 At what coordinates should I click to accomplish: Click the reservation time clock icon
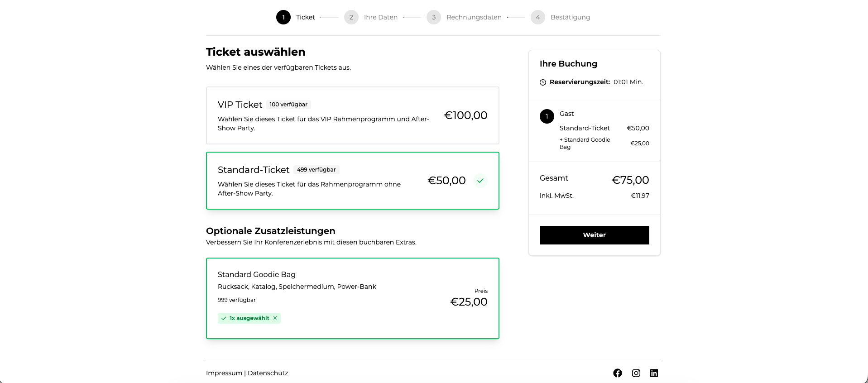coord(543,82)
